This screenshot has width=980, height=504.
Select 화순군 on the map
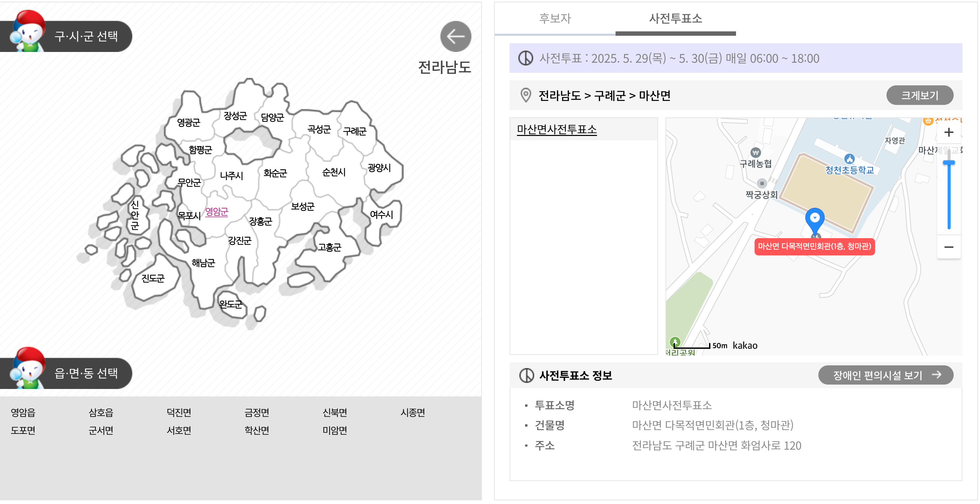pyautogui.click(x=275, y=173)
